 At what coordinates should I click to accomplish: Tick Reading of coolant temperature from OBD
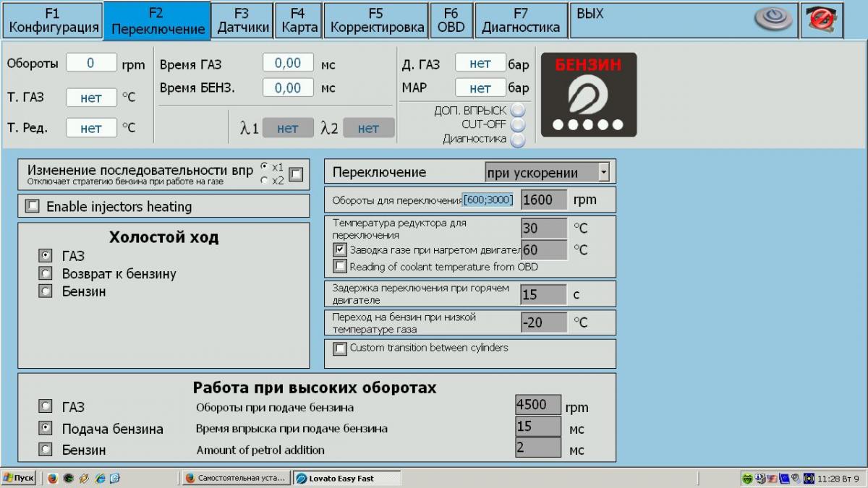coord(340,267)
